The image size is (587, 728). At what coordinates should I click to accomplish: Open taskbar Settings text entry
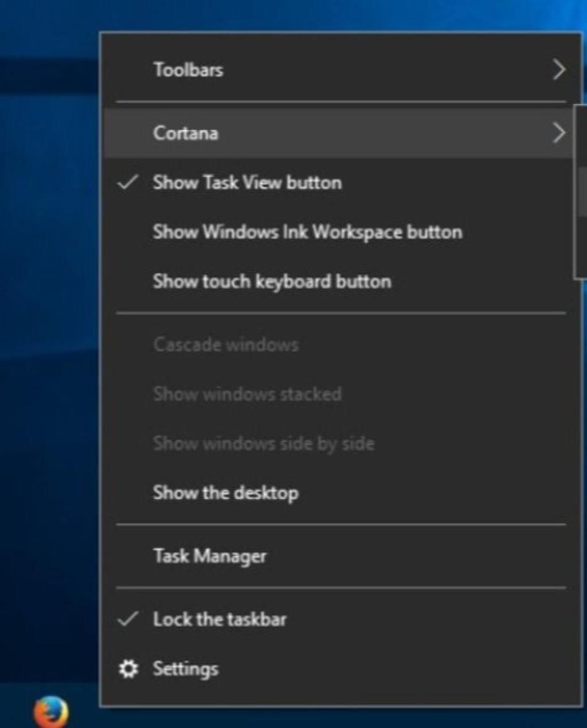tap(186, 668)
